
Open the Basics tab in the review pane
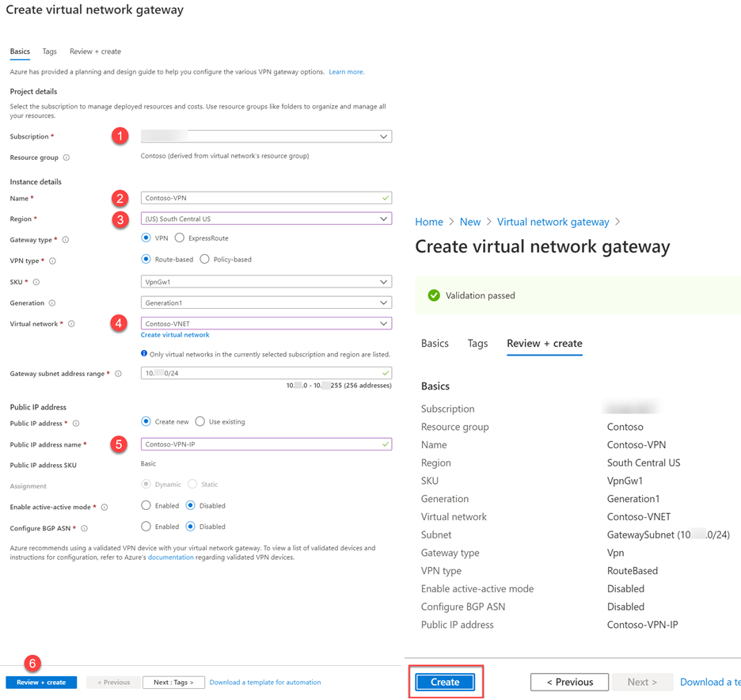tap(435, 344)
